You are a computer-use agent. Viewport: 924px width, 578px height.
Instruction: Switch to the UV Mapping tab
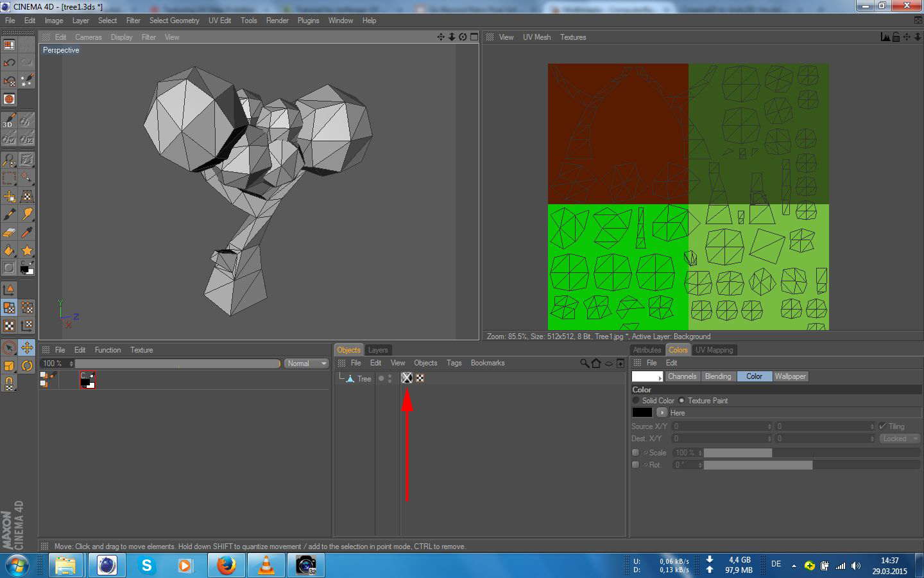(x=714, y=350)
